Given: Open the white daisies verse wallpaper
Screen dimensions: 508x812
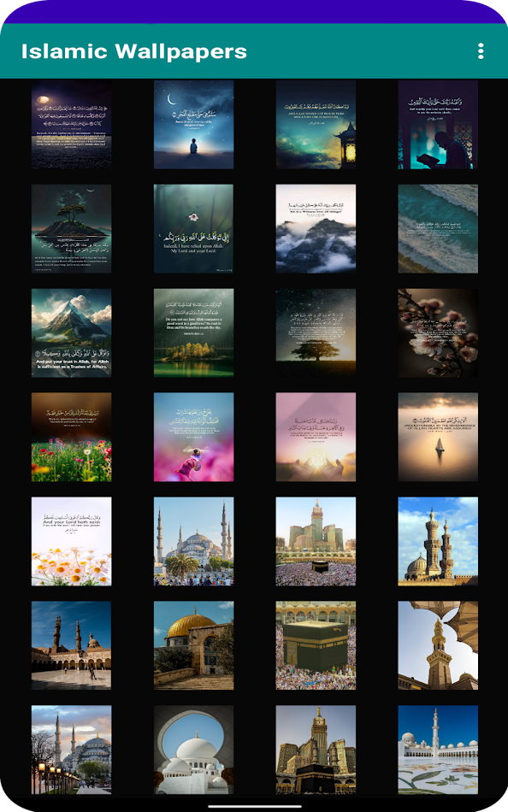Looking at the screenshot, I should click(72, 542).
